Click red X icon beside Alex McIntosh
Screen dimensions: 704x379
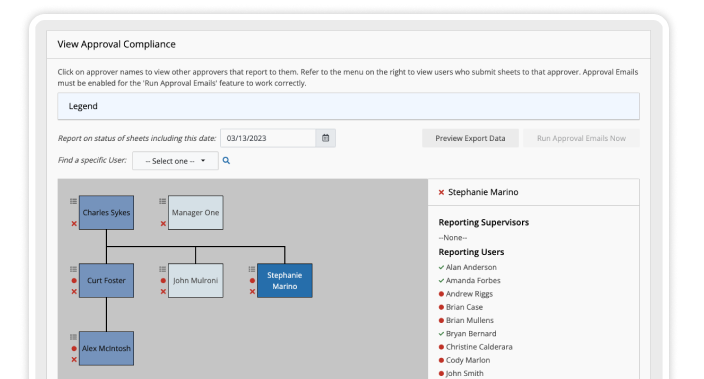[74, 359]
